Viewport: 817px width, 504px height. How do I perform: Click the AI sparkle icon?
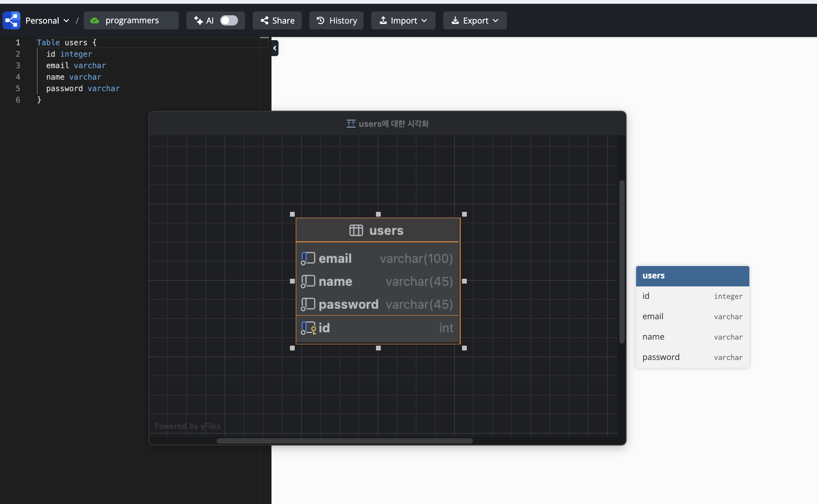(x=198, y=21)
